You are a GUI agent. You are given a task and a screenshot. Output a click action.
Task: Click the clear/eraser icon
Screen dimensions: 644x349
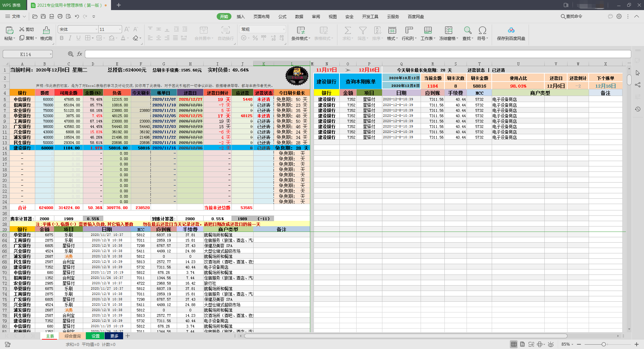tap(136, 38)
